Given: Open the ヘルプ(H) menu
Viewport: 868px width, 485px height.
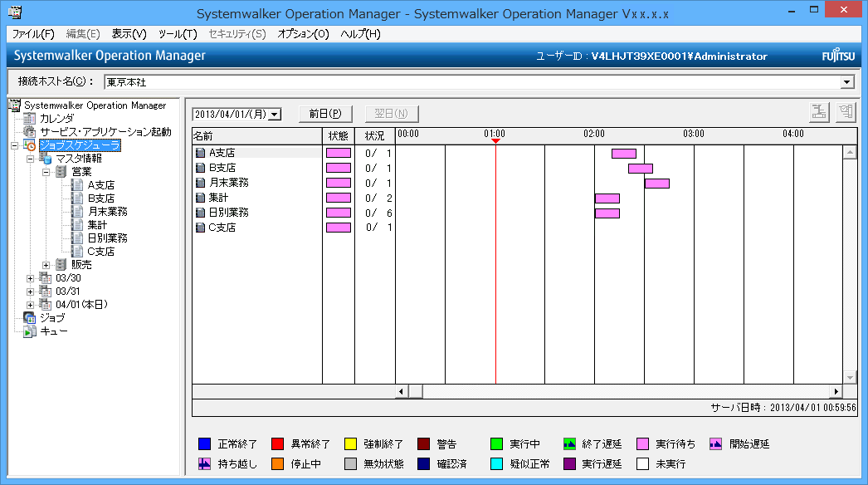Looking at the screenshot, I should pyautogui.click(x=360, y=34).
